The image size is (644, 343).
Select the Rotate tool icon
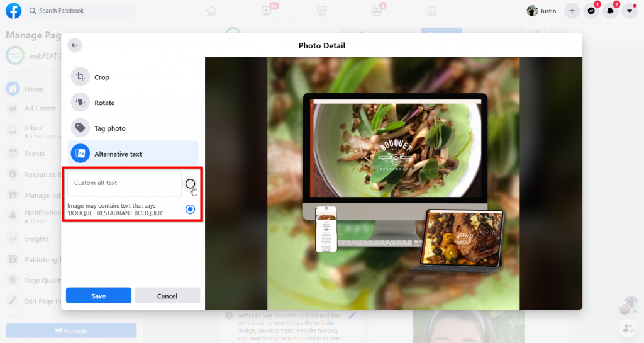pyautogui.click(x=80, y=103)
